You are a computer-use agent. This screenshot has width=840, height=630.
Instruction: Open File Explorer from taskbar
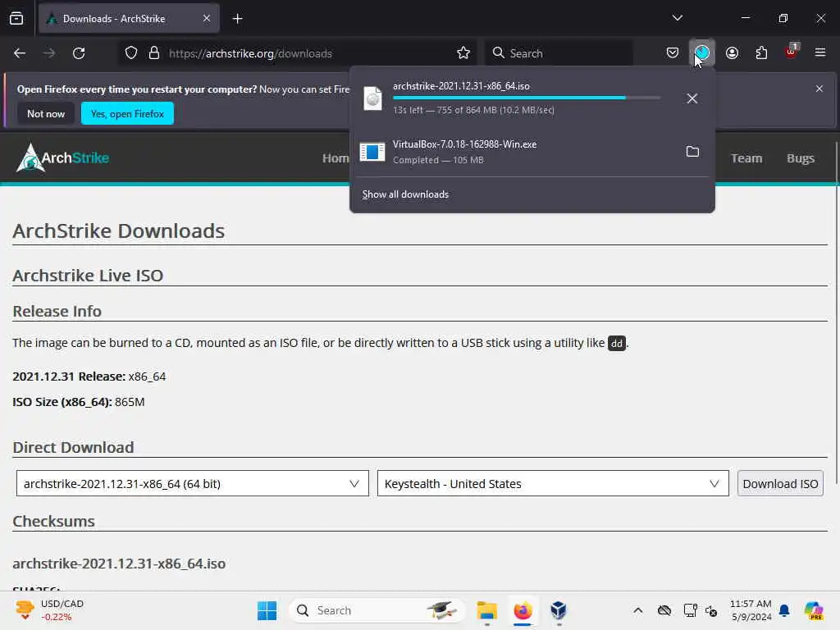(x=487, y=610)
